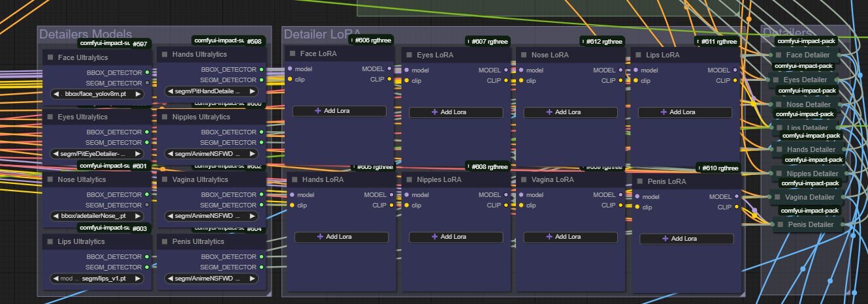
Task: Click model input port on Eyes LoRA
Action: tap(406, 70)
